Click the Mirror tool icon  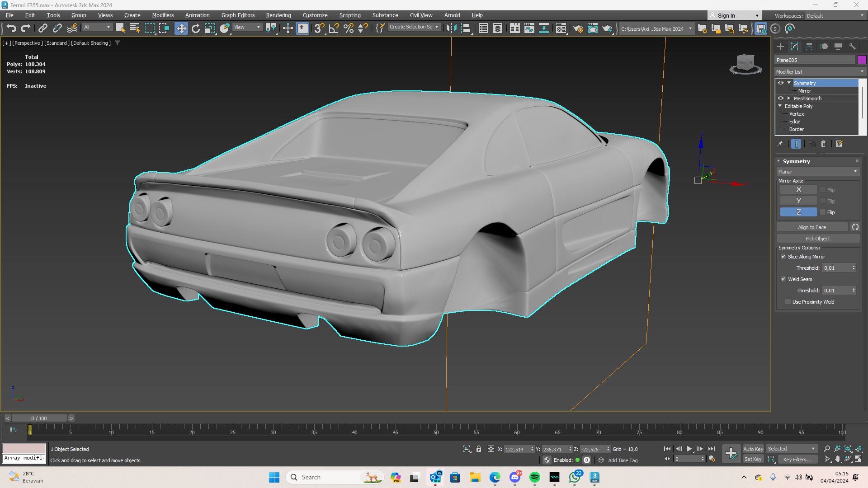tap(451, 28)
